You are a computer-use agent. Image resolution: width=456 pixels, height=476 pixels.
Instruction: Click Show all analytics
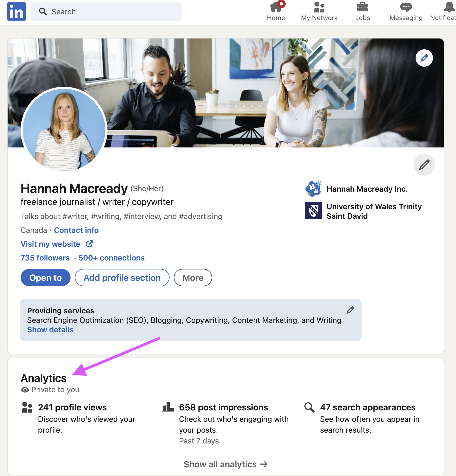226,464
